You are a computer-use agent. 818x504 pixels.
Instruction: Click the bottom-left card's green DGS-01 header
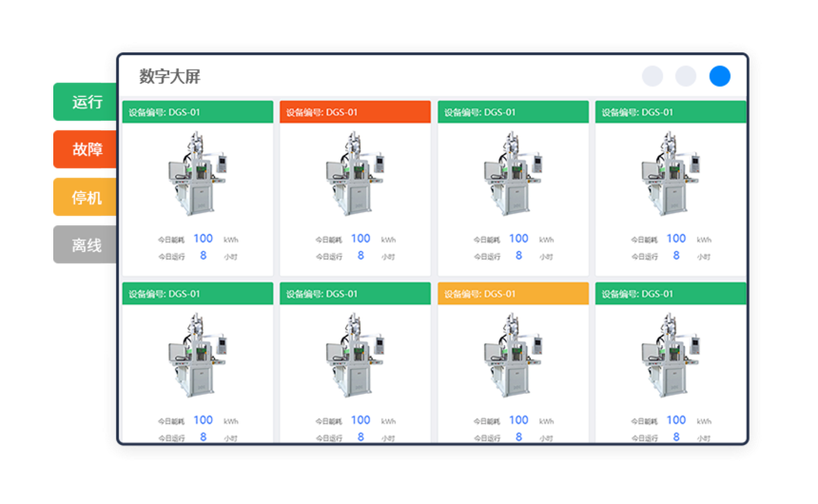point(197,294)
